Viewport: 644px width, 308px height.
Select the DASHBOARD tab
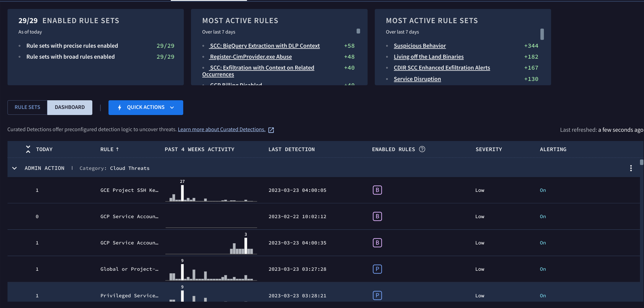click(x=69, y=107)
